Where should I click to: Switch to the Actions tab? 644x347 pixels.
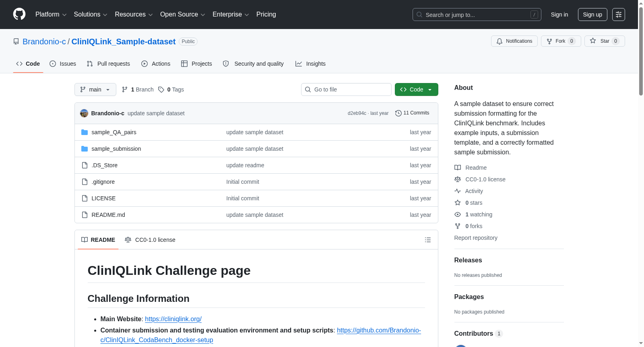click(156, 64)
